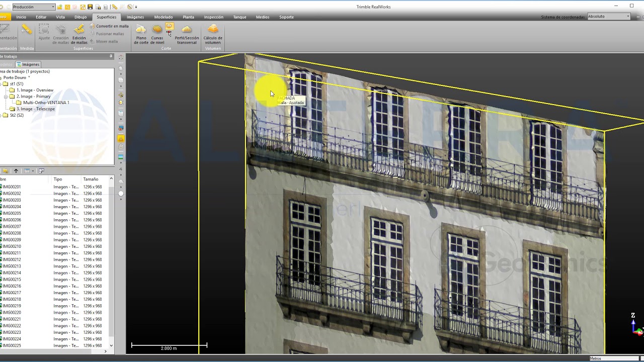Select 2. Image - Primary folder
The height and width of the screenshot is (362, 644).
click(33, 97)
